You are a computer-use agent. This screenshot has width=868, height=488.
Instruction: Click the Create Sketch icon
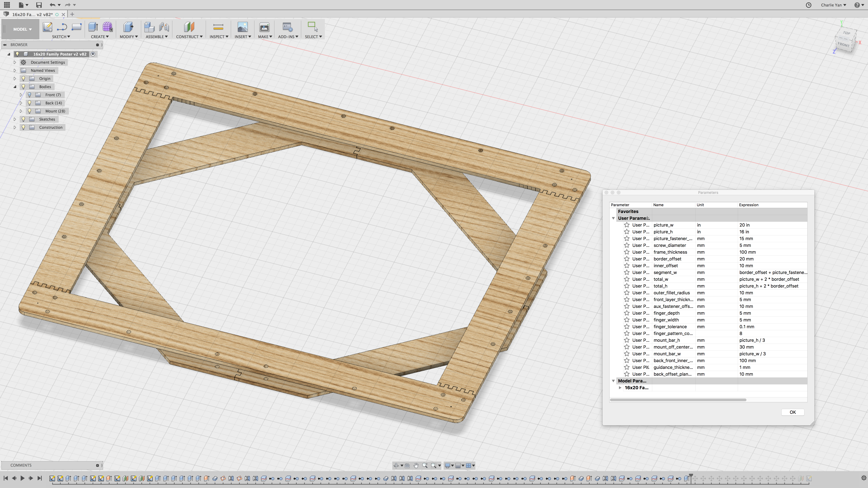47,27
